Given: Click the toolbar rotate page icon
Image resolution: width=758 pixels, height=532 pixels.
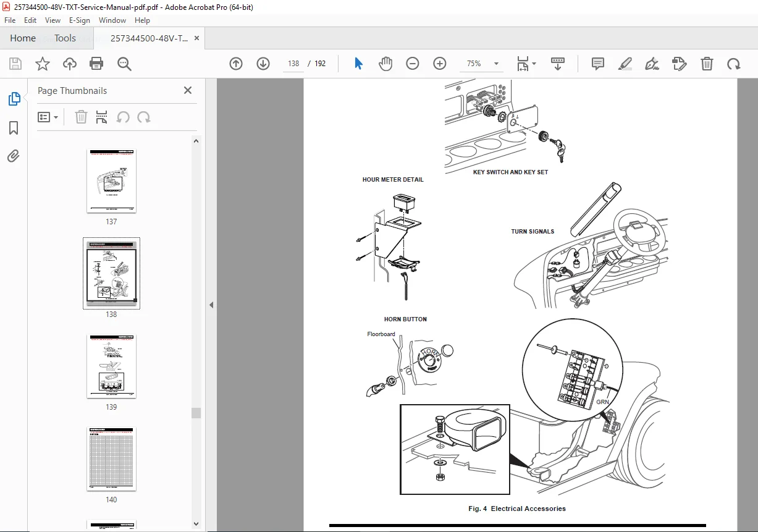Looking at the screenshot, I should point(733,64).
